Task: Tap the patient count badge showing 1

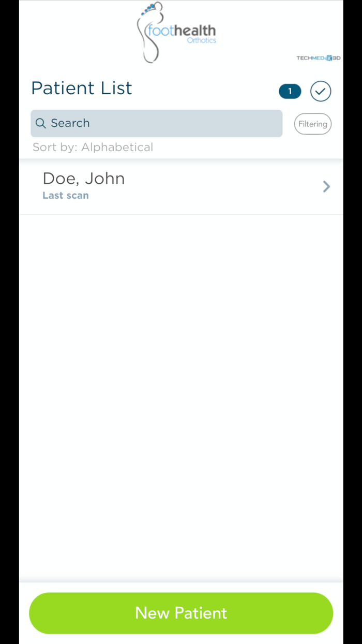Action: coord(290,92)
